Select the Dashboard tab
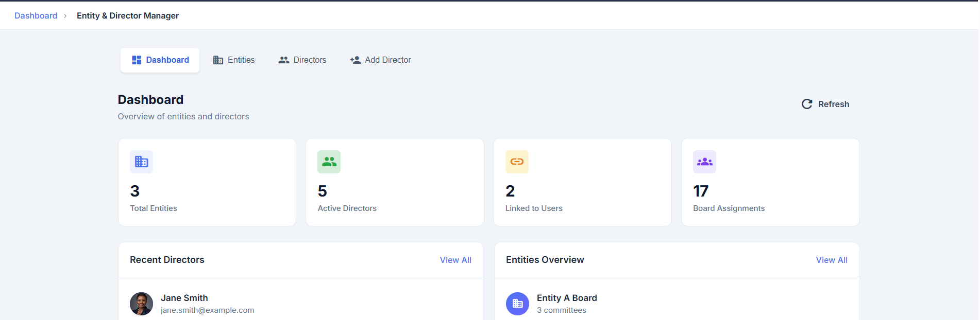This screenshot has height=320, width=980. 160,60
